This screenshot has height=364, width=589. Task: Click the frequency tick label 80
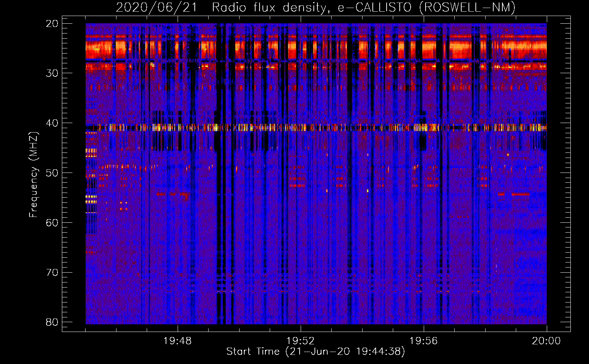tap(52, 322)
